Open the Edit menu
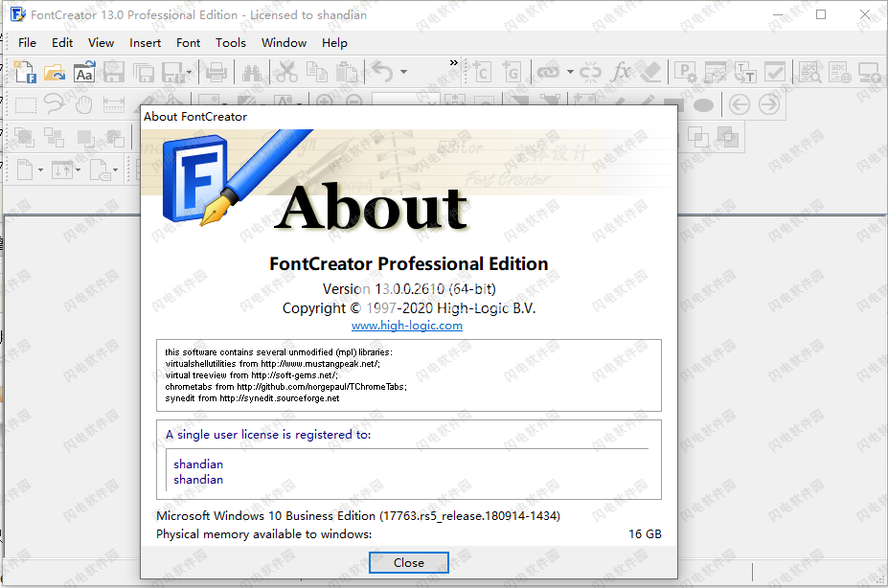This screenshot has width=888, height=588. point(62,42)
